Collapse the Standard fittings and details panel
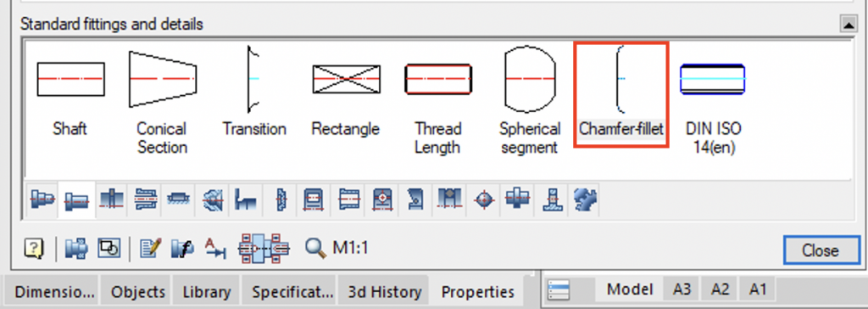 [848, 23]
